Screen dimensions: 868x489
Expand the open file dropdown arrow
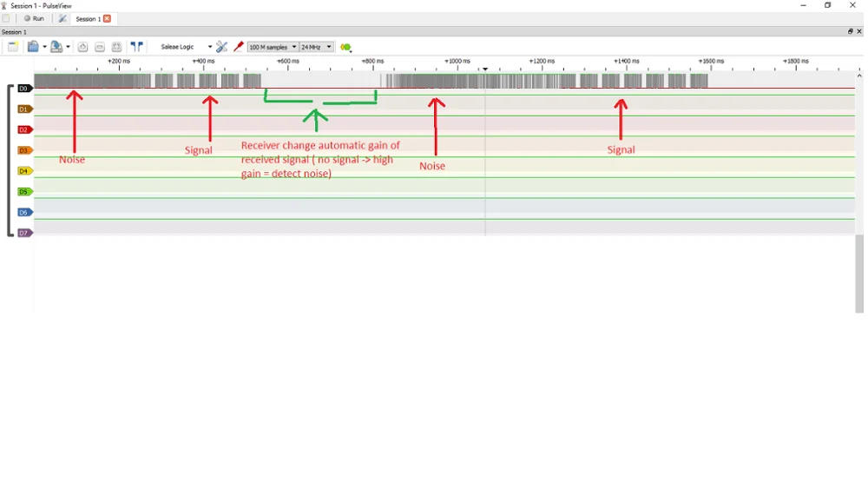(x=45, y=47)
